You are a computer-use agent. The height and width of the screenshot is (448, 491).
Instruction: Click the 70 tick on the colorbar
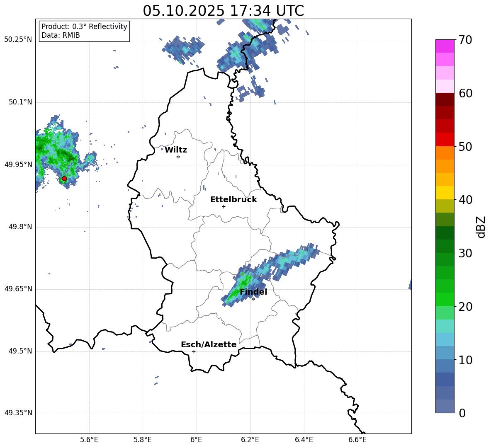[465, 40]
